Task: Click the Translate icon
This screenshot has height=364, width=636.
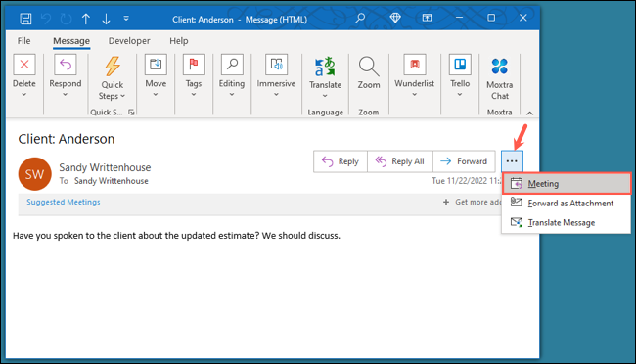Action: [325, 67]
